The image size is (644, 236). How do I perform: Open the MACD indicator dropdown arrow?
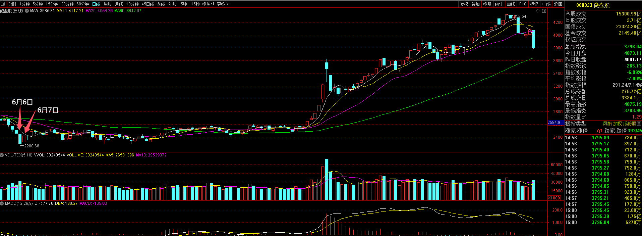click(2, 203)
